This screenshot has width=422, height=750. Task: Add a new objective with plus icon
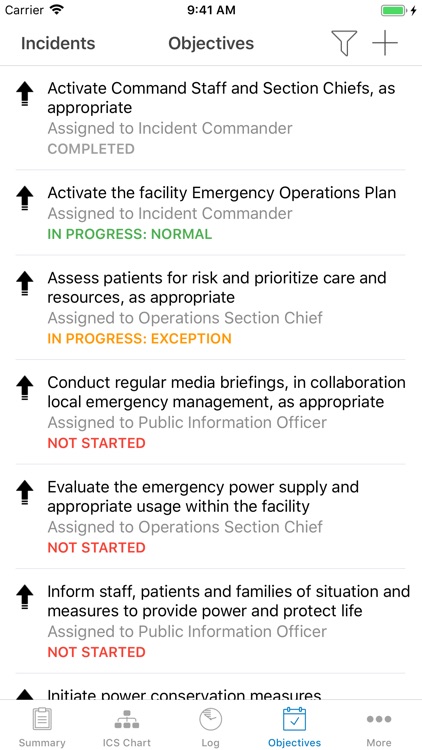click(x=385, y=43)
